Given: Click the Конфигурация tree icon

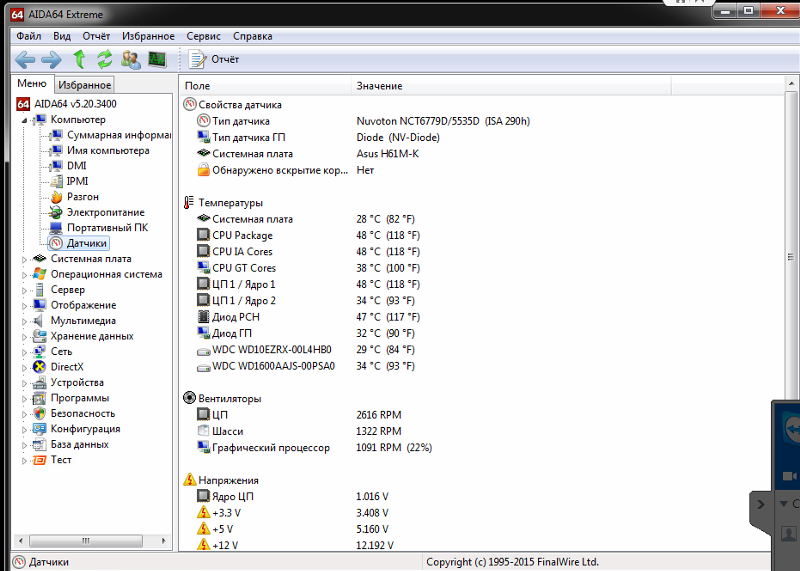Looking at the screenshot, I should [x=39, y=429].
